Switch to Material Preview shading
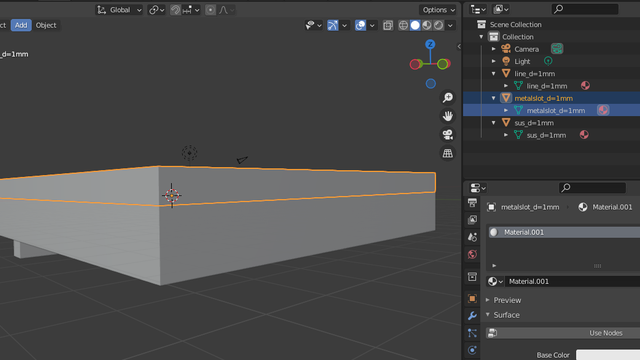The image size is (640, 360). point(427,25)
